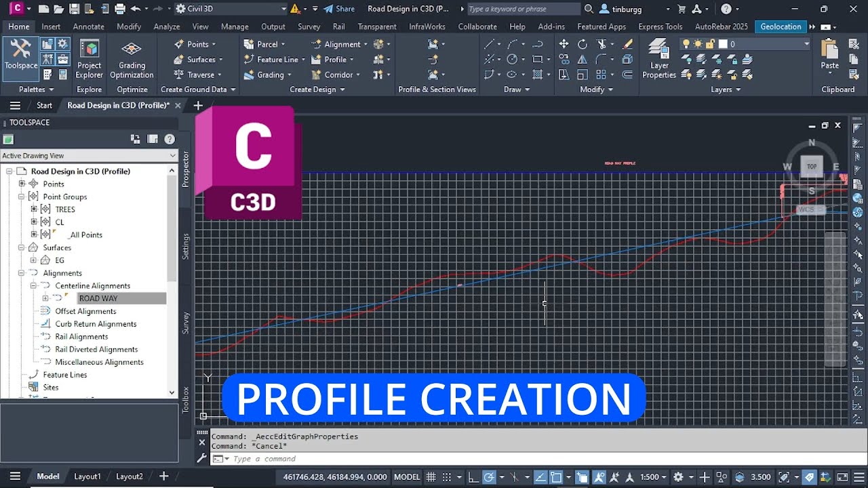Screen dimensions: 868x488
Task: Select Offset Alignments in tree
Action: 85,311
